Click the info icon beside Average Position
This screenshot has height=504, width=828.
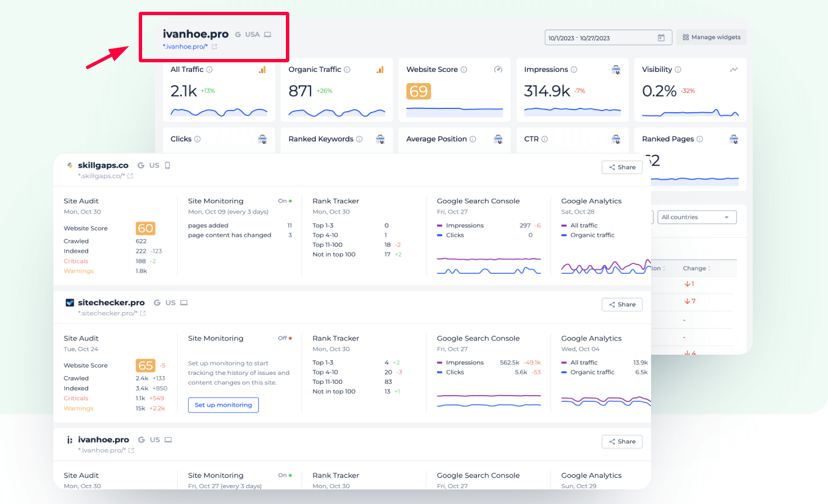(x=473, y=139)
